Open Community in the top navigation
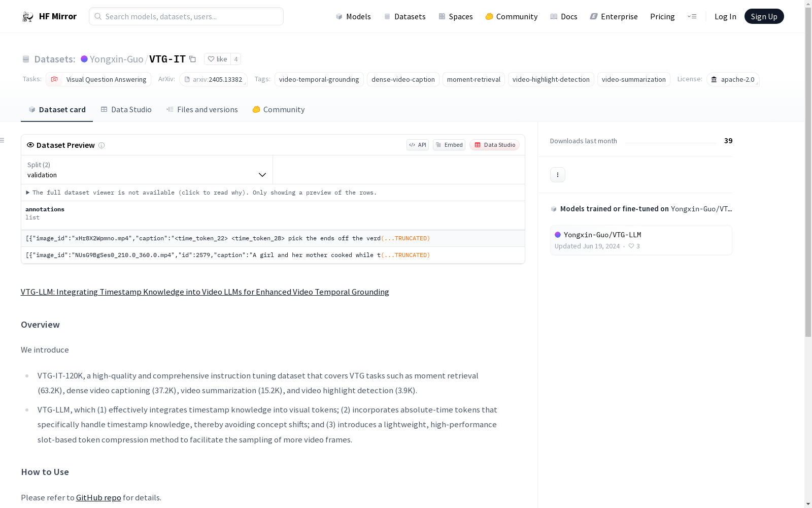This screenshot has height=508, width=812. point(511,16)
